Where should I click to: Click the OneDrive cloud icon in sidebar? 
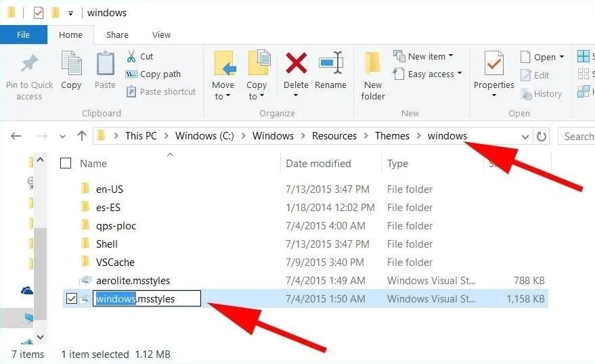point(26,291)
